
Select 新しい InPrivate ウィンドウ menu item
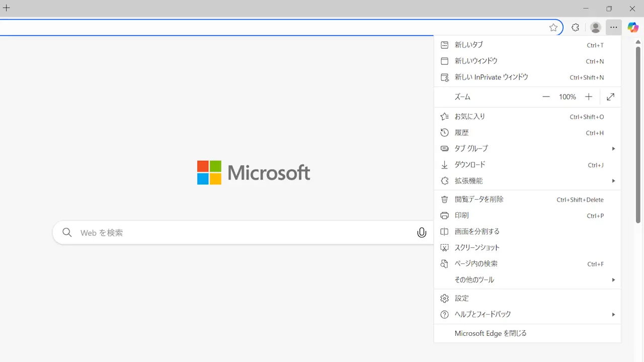click(491, 77)
